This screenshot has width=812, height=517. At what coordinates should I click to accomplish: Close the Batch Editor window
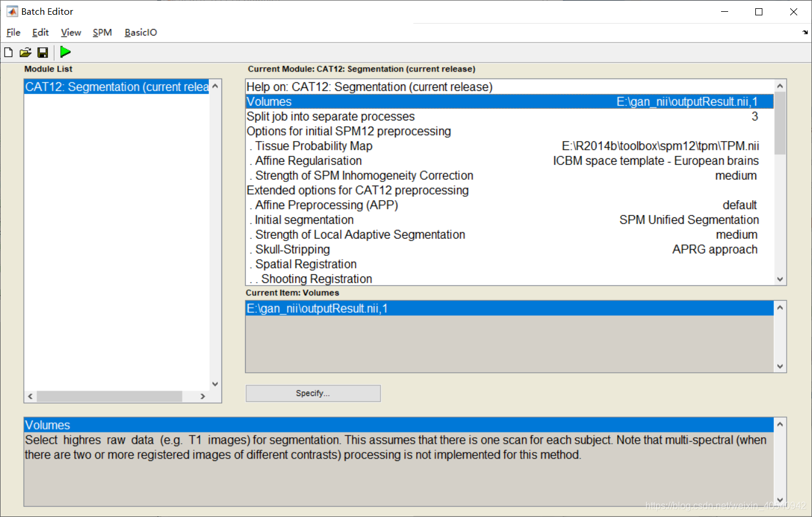click(794, 12)
